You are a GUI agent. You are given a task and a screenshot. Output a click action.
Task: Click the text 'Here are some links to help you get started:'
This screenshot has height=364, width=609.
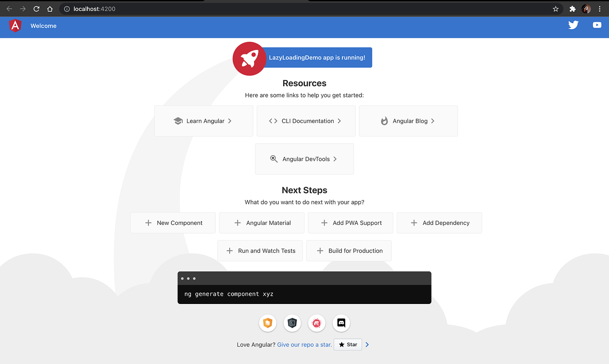[304, 95]
